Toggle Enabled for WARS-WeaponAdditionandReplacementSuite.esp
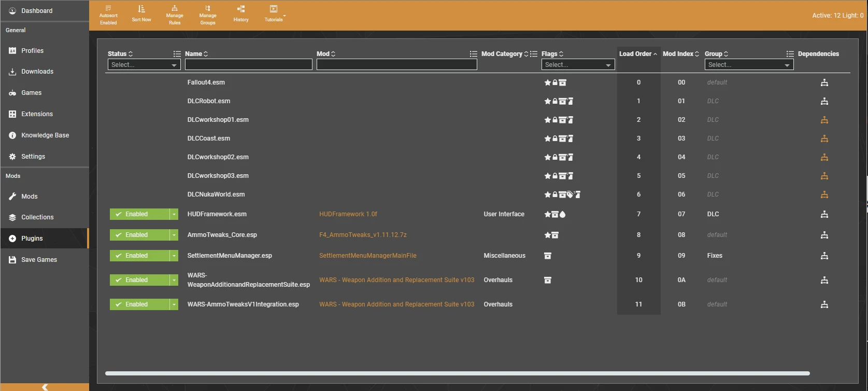 click(x=139, y=280)
